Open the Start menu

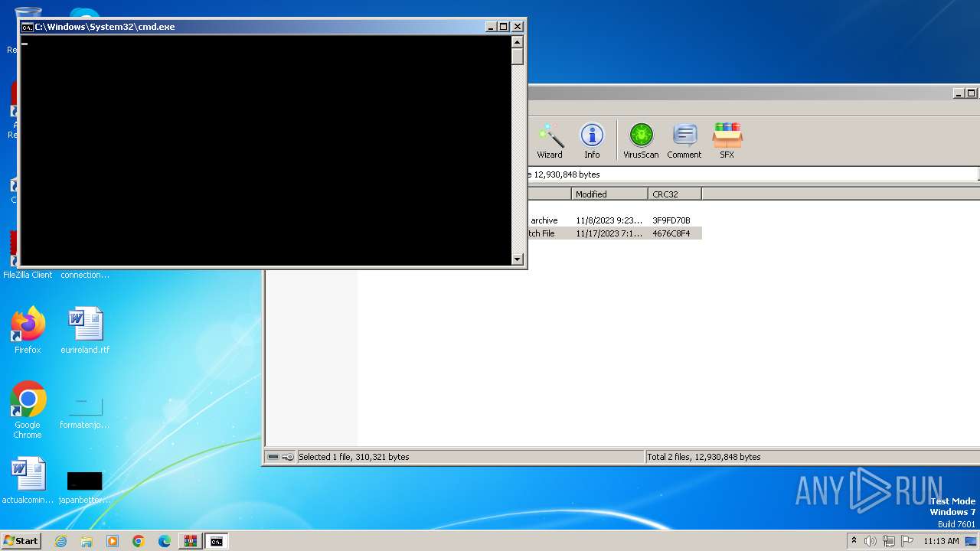click(x=21, y=541)
